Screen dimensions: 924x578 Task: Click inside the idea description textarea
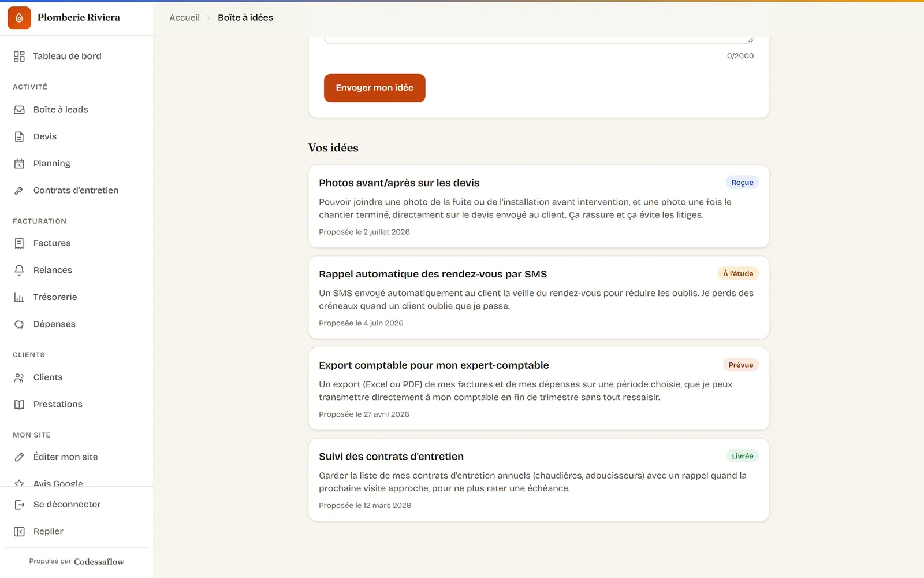[x=539, y=39]
